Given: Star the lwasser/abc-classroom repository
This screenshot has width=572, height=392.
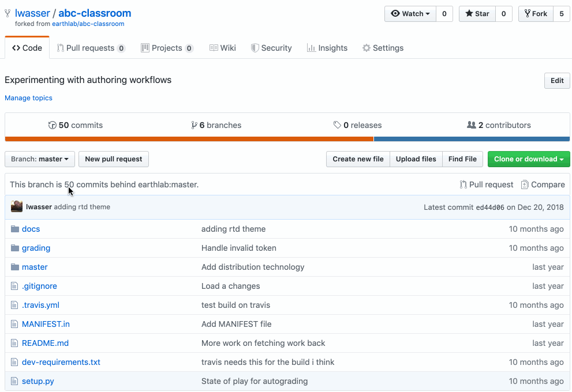Looking at the screenshot, I should click(x=477, y=13).
